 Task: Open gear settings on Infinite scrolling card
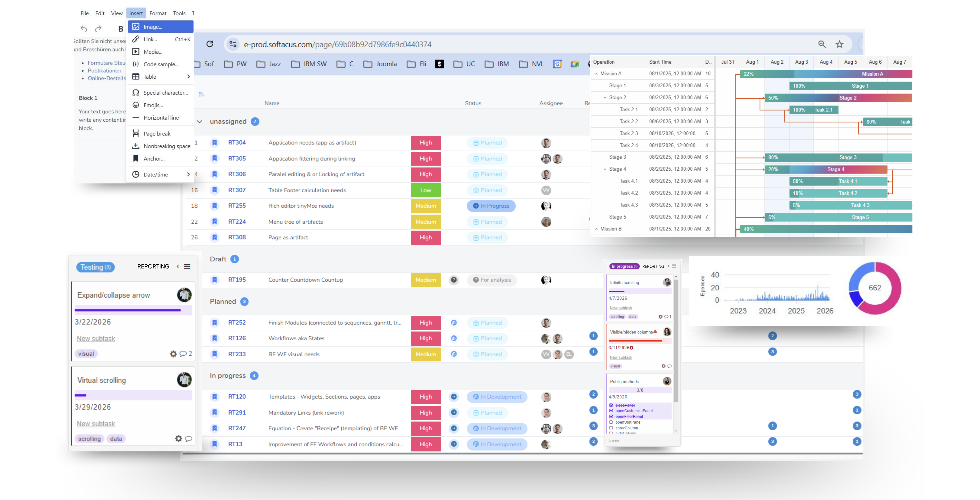click(660, 317)
